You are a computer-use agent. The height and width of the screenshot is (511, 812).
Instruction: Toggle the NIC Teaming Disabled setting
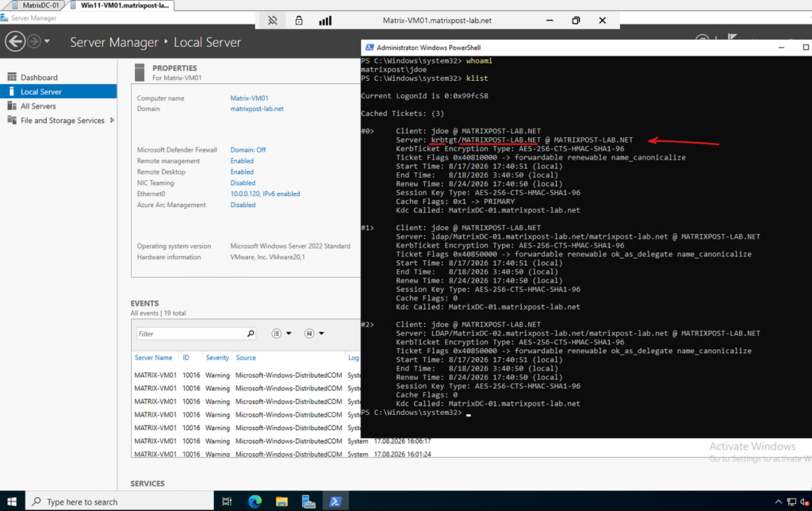tap(243, 183)
